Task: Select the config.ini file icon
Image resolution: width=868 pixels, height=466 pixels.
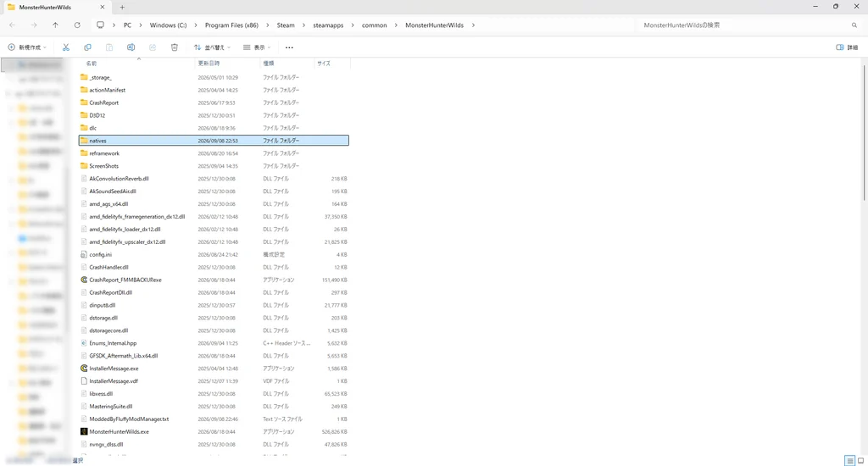Action: click(84, 254)
